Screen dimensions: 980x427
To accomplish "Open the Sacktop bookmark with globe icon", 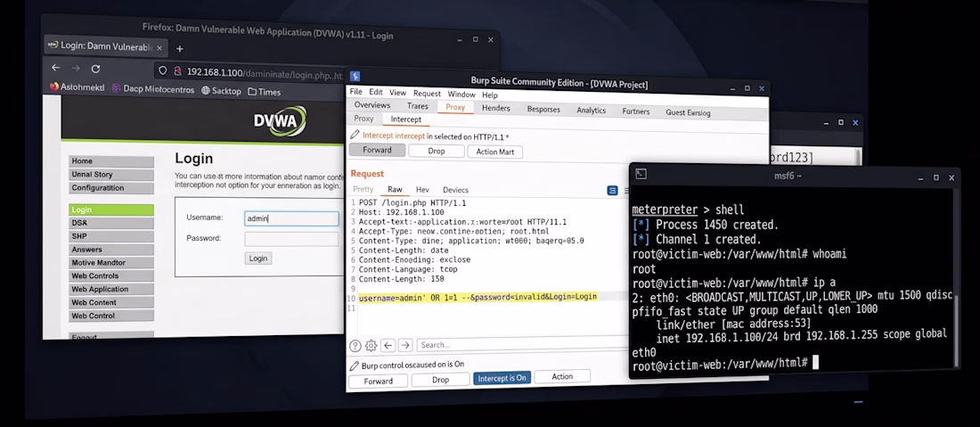I will coord(221,91).
